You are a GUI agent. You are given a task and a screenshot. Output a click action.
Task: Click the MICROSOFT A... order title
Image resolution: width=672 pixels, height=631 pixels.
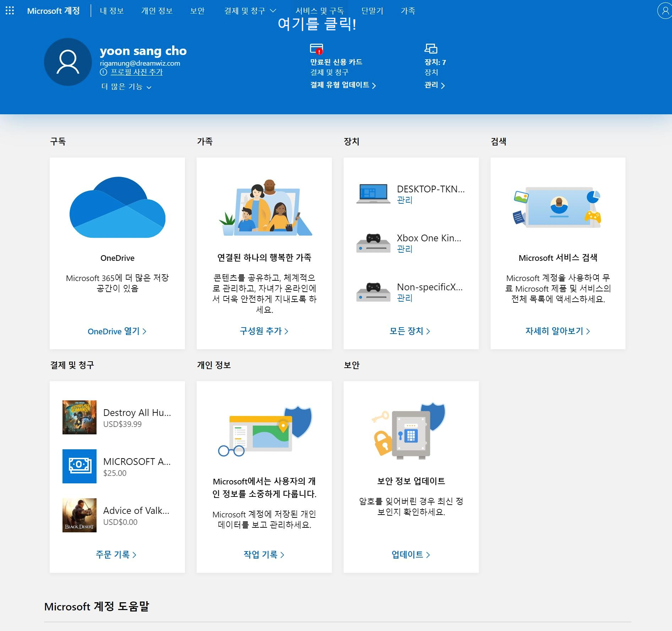tap(137, 461)
